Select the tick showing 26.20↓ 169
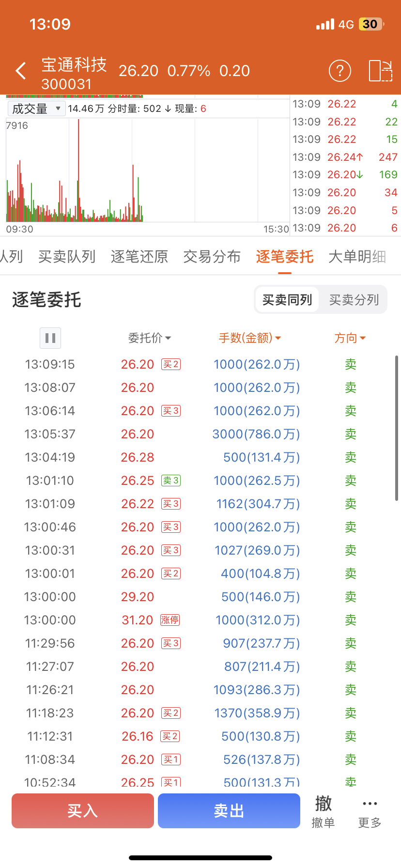401x868 pixels. pyautogui.click(x=345, y=174)
